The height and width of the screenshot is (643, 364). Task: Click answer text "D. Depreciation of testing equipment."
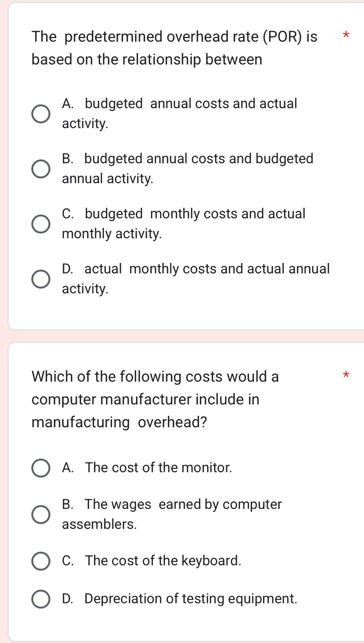click(179, 599)
